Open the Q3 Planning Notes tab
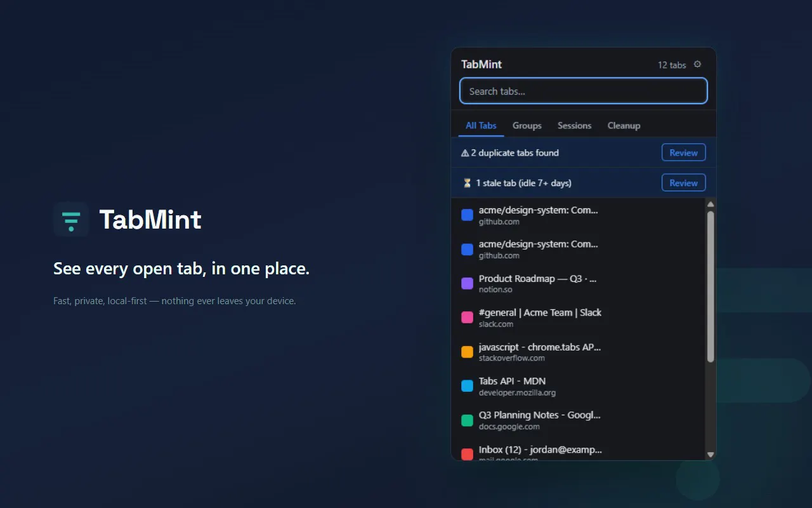Image resolution: width=812 pixels, height=508 pixels. 578,420
